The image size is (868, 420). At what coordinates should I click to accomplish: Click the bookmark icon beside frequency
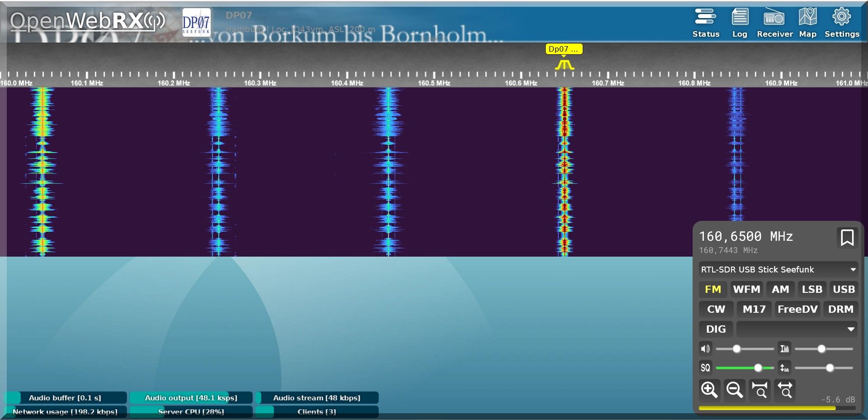coord(847,237)
